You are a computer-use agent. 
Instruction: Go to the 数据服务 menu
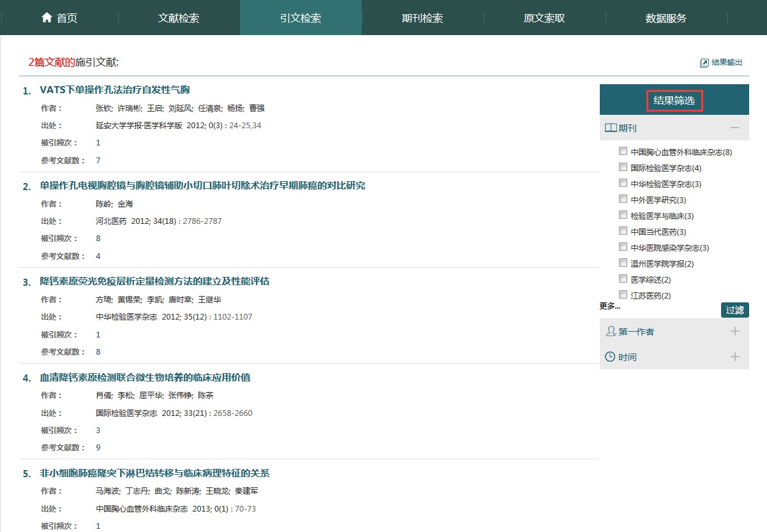coord(666,18)
